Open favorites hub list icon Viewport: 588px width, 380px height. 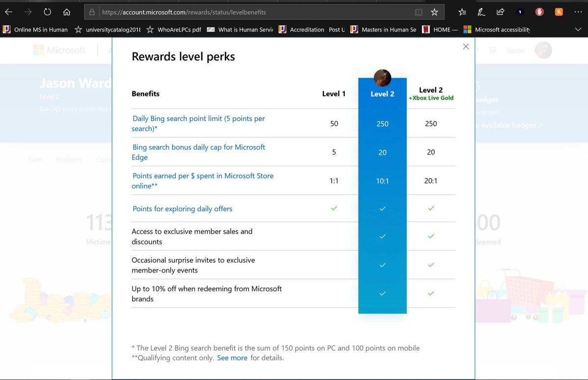[x=463, y=12]
